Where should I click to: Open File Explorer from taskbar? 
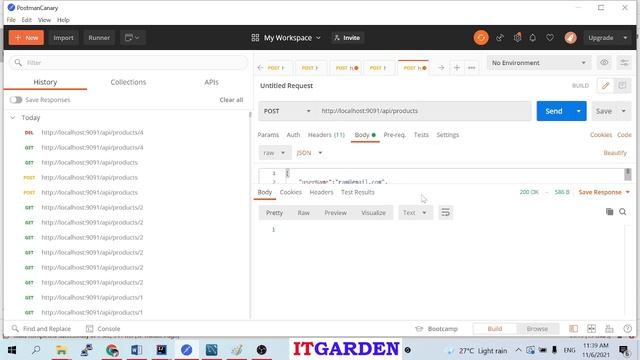pos(61,350)
